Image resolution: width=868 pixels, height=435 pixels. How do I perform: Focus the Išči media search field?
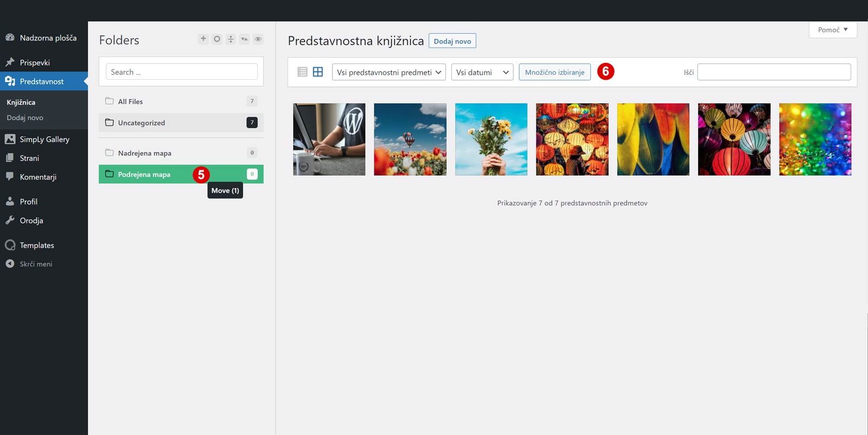774,72
